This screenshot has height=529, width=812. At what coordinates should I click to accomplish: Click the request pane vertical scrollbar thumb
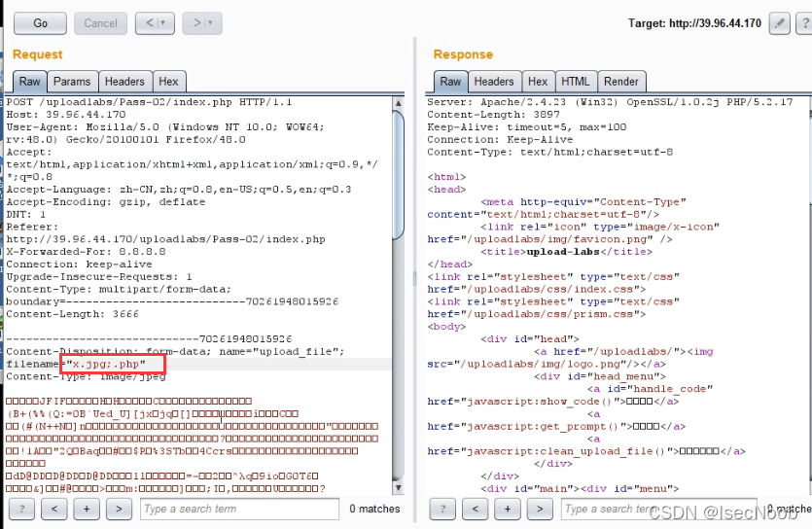(x=399, y=175)
